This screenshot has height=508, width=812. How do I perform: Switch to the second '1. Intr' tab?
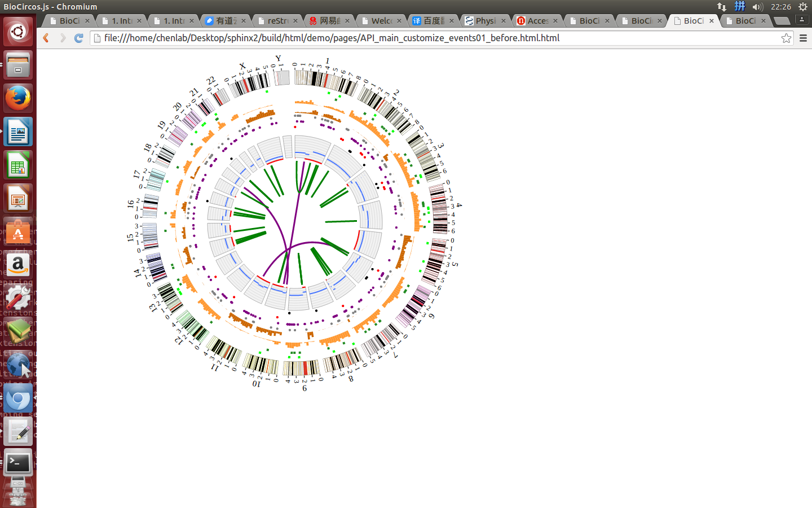[174, 20]
